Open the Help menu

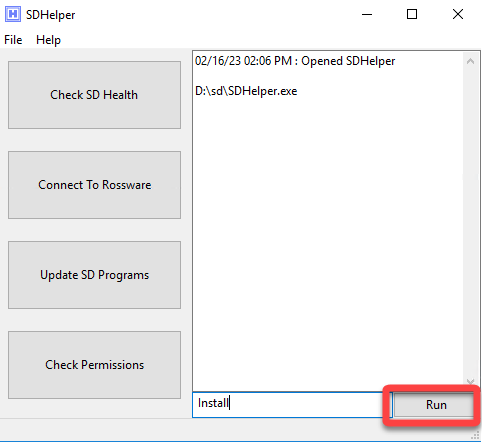tap(48, 40)
